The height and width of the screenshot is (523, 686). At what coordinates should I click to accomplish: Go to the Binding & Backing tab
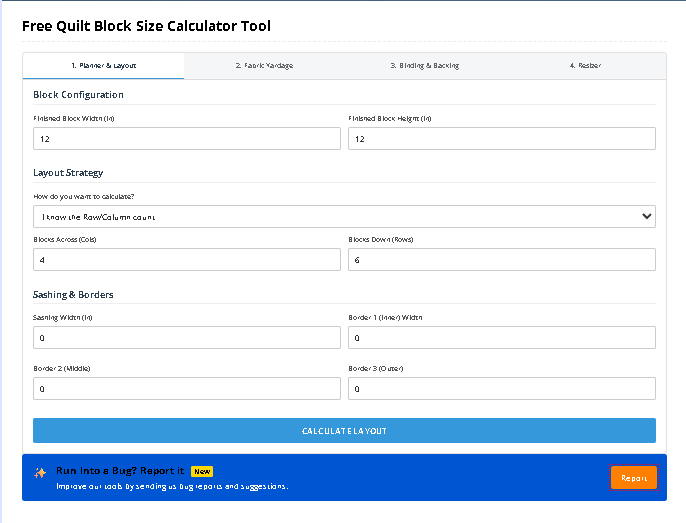pyautogui.click(x=424, y=66)
